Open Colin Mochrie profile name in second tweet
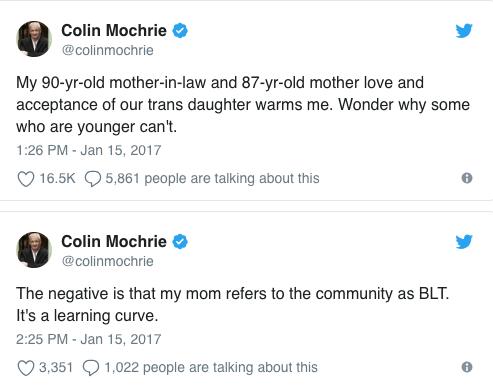The width and height of the screenshot is (493, 388). point(114,242)
